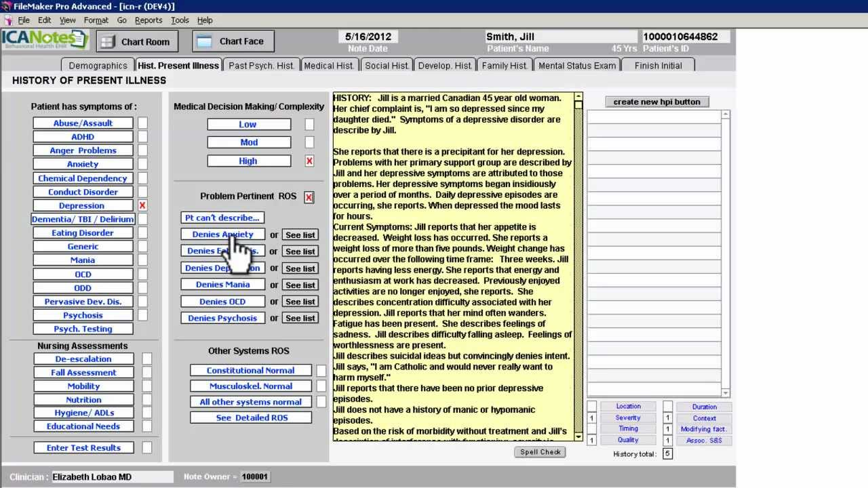
Task: Click the Patient's Name field Smith, Jill
Action: pyautogui.click(x=561, y=37)
